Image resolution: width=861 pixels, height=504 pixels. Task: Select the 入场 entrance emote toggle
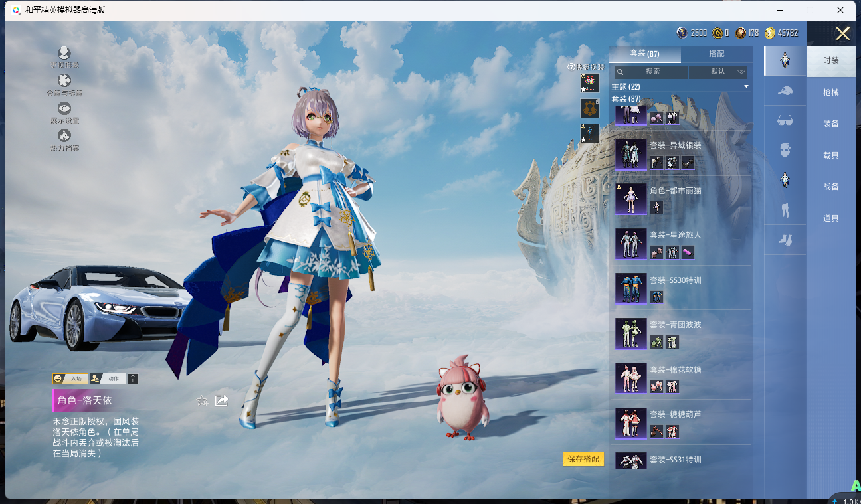[x=70, y=378]
